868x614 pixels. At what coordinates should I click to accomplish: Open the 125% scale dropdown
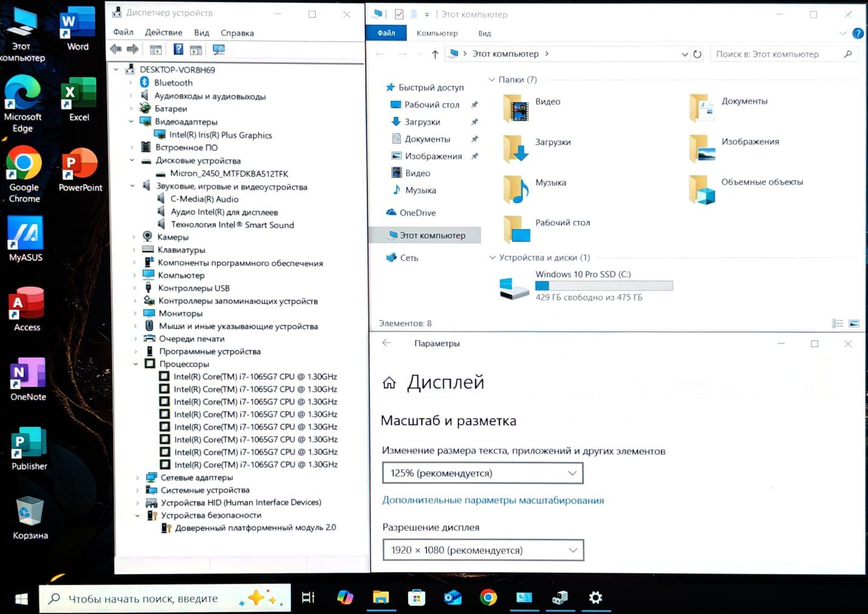483,473
